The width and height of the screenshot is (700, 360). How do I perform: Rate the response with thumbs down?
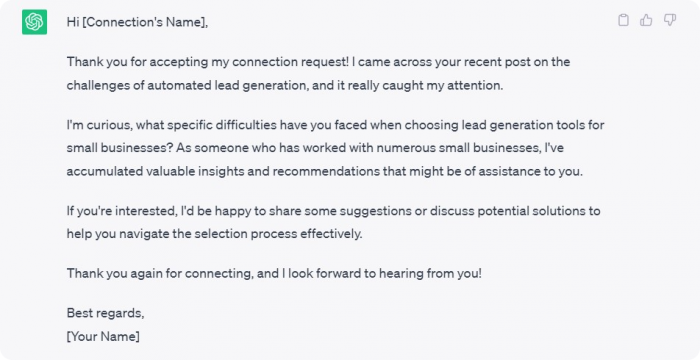tap(670, 20)
